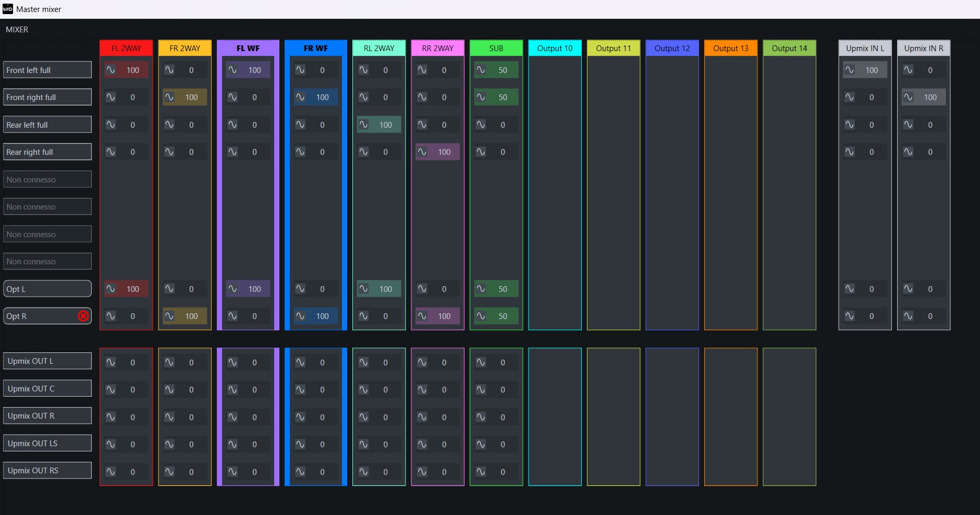980x515 pixels.
Task: Click the phase wave icon for Opt L in FL WF
Action: [x=232, y=289]
